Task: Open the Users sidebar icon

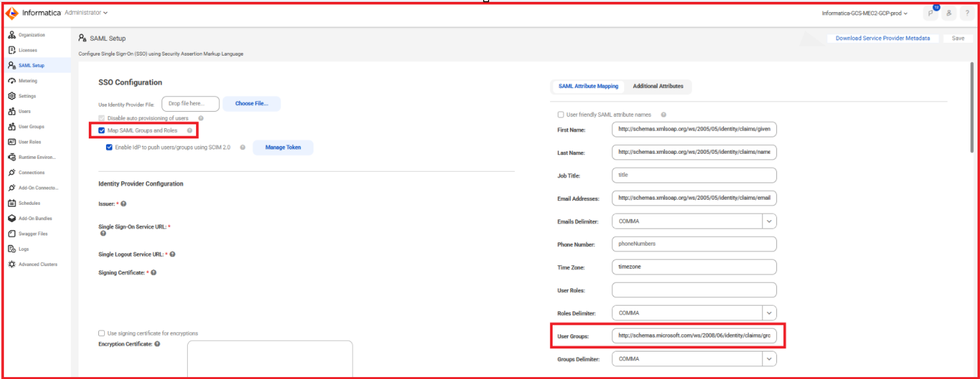Action: [x=12, y=111]
